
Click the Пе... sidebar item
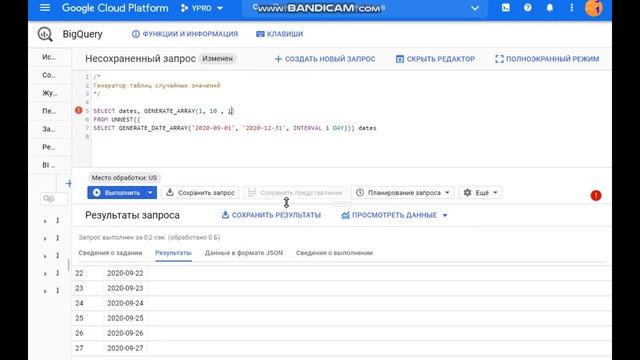49,111
